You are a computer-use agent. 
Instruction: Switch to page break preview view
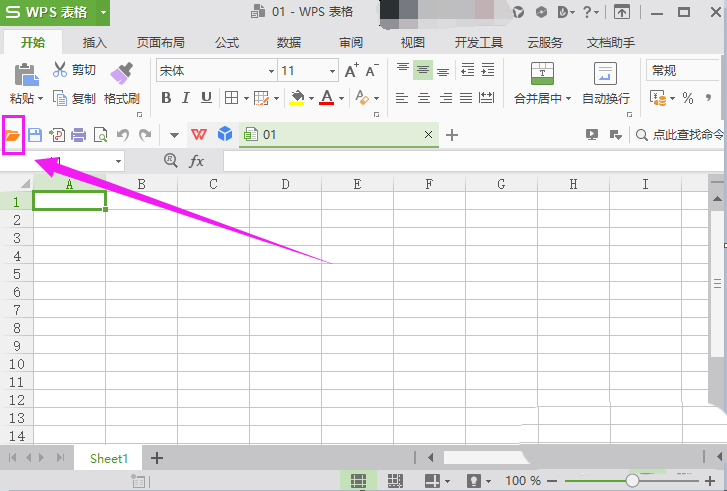[x=395, y=481]
